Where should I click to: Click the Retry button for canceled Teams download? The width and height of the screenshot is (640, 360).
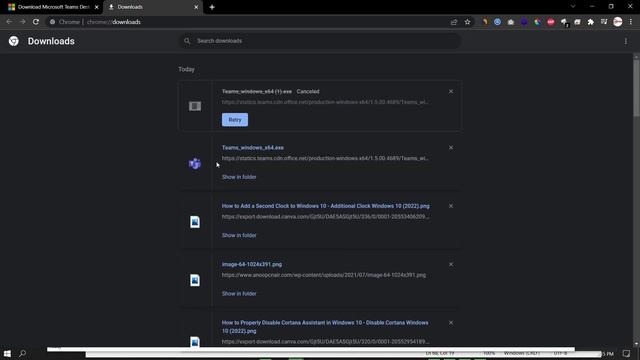click(x=235, y=120)
